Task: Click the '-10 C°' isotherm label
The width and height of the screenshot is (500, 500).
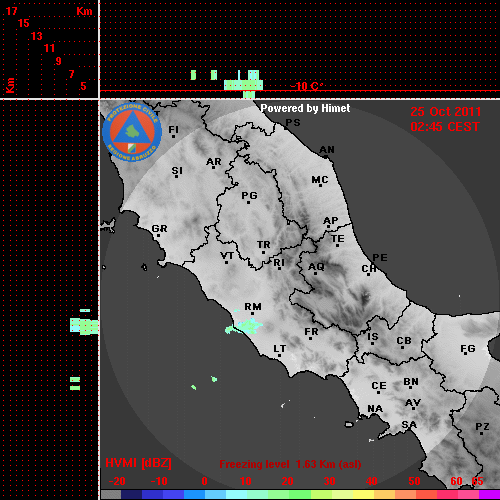Action: tap(306, 87)
